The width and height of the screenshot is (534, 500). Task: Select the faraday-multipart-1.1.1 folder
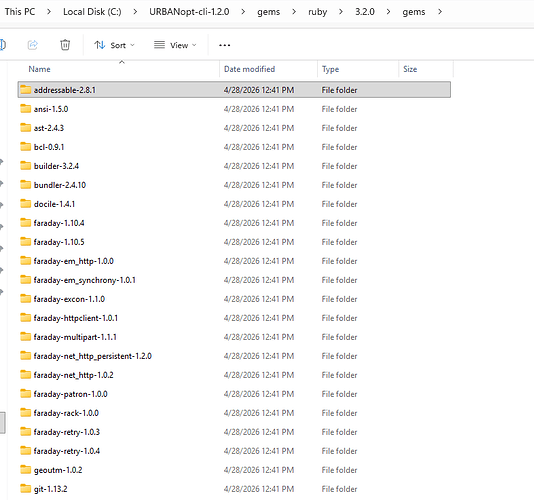[234, 337]
